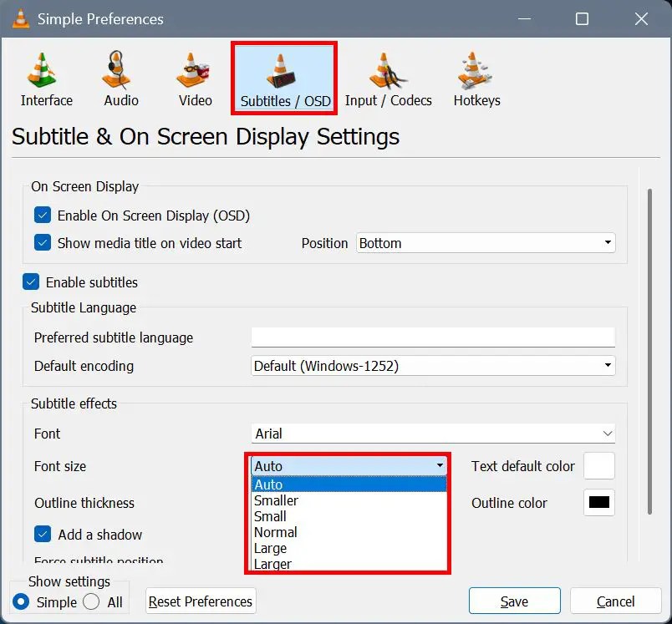Choose Small in the font size list
Screen dimensions: 672x624
pyautogui.click(x=349, y=516)
